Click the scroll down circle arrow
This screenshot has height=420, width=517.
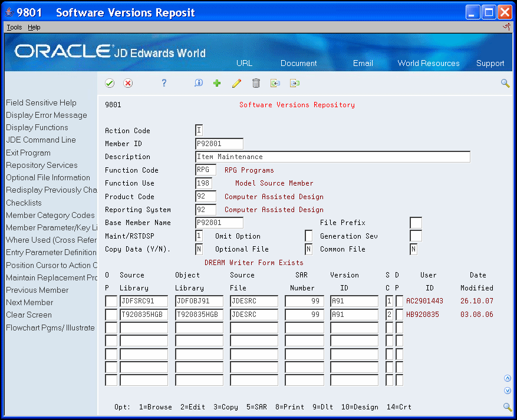tap(508, 391)
